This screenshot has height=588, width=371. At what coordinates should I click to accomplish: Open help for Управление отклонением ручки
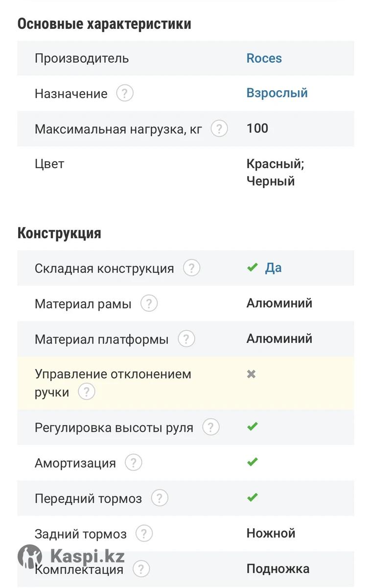pyautogui.click(x=87, y=392)
